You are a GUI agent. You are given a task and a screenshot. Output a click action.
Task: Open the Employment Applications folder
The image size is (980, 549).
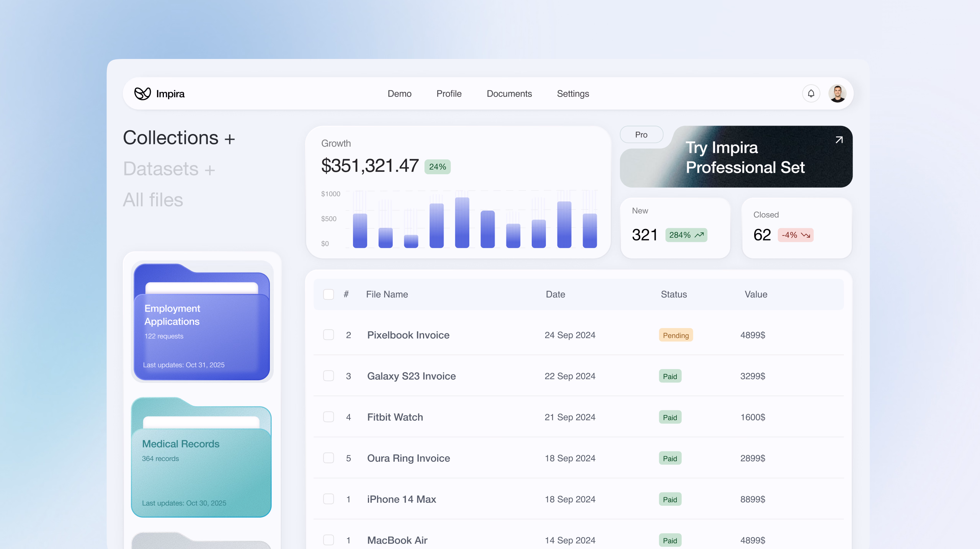(202, 322)
